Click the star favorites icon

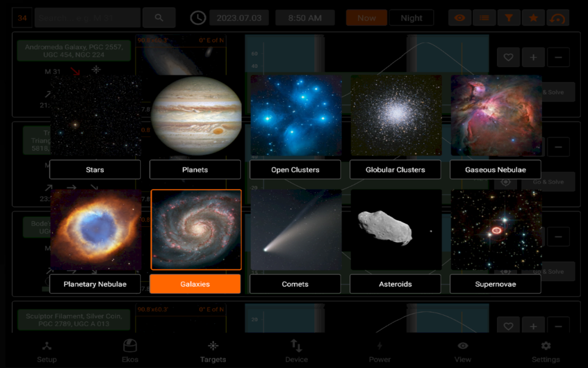coord(533,18)
